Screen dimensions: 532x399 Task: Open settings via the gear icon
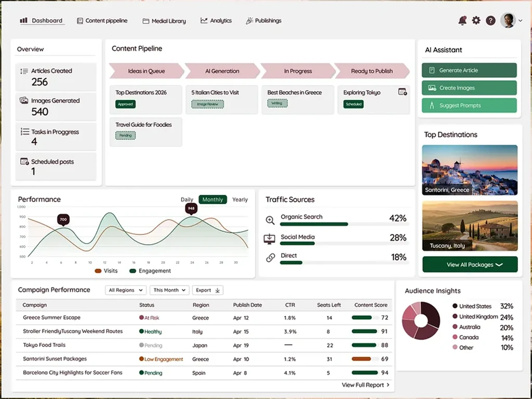click(476, 20)
